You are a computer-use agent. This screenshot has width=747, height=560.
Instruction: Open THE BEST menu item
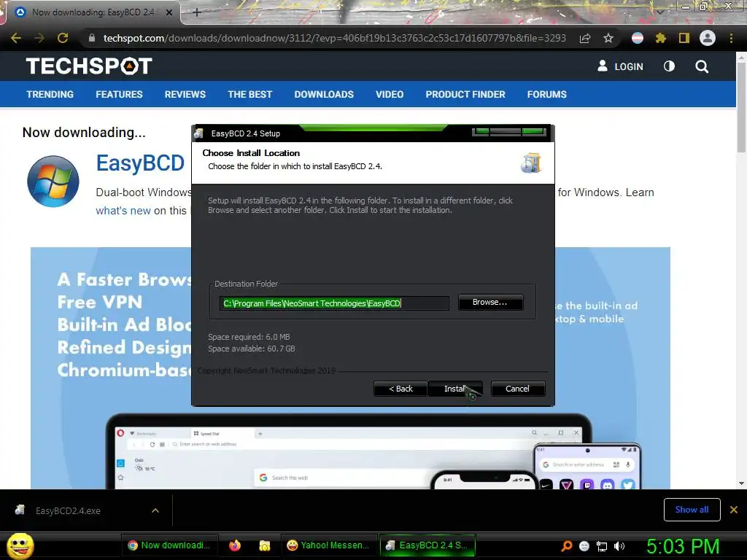point(250,94)
